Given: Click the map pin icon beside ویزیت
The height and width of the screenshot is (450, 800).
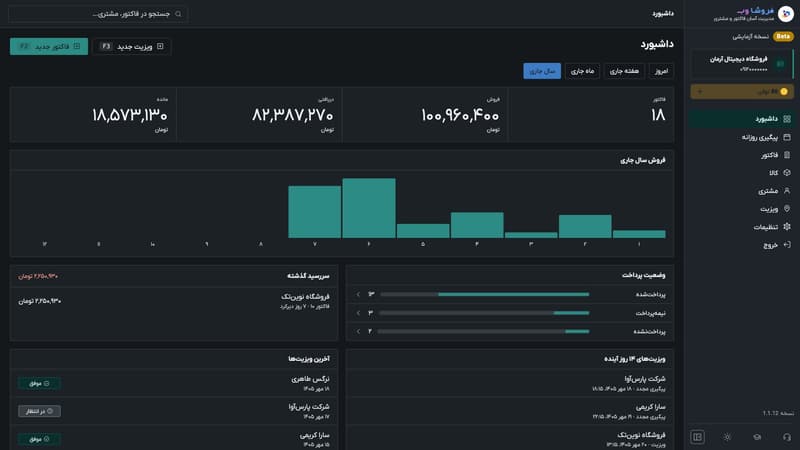Looking at the screenshot, I should pos(787,208).
